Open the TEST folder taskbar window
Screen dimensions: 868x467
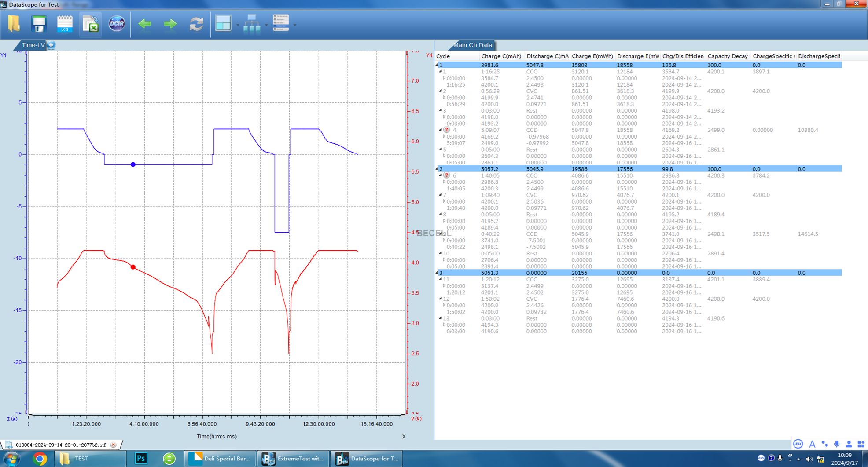pos(90,459)
